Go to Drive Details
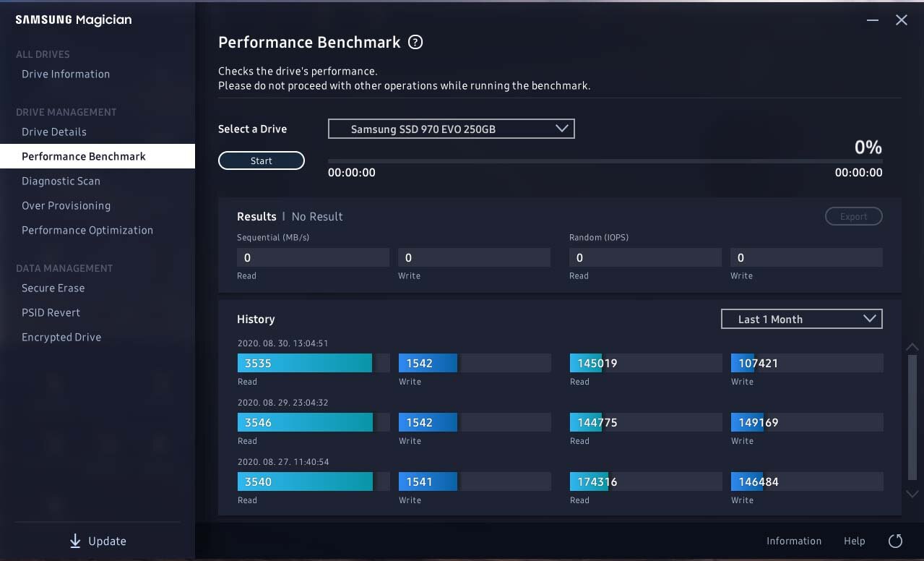The height and width of the screenshot is (561, 924). point(54,132)
